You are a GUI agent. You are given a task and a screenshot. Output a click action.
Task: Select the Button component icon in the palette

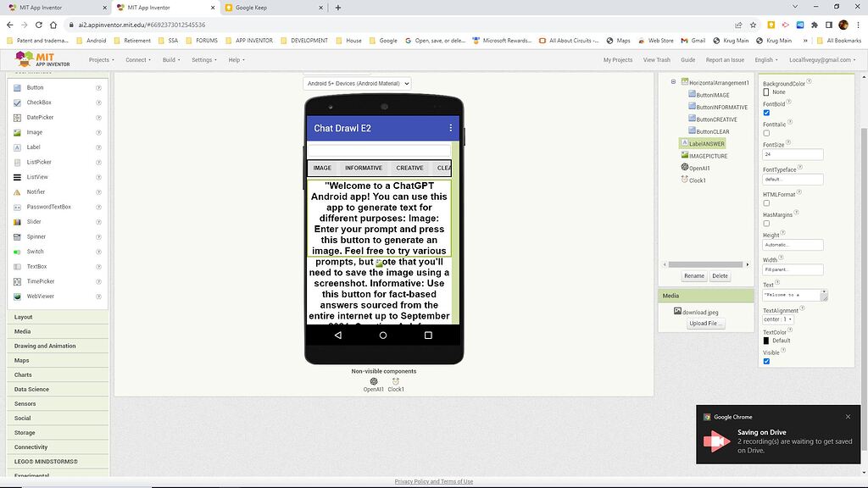click(17, 87)
